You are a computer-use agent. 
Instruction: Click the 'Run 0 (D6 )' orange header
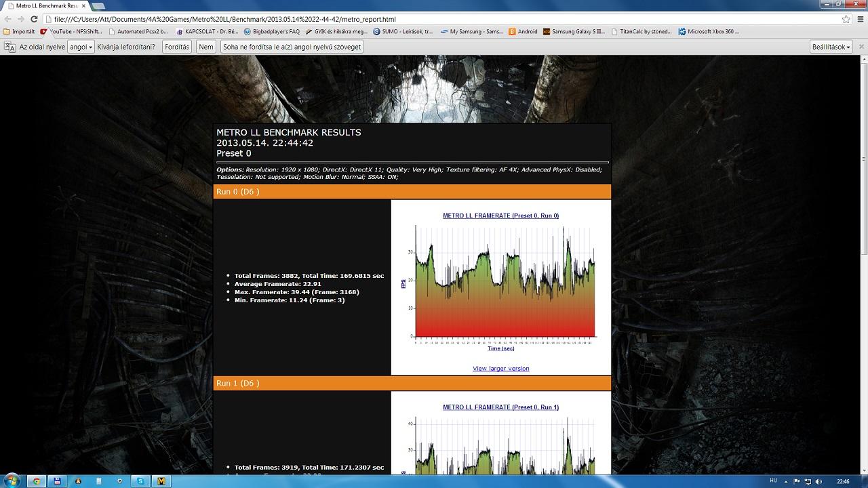(412, 192)
